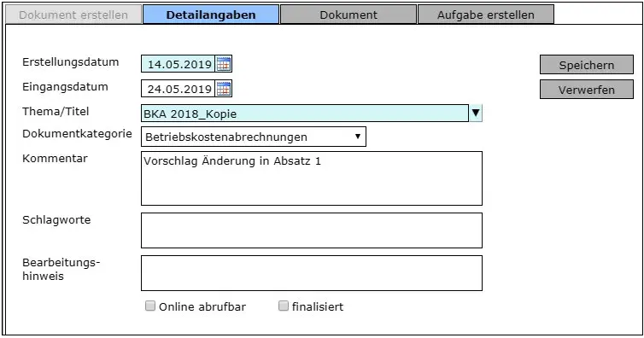The width and height of the screenshot is (644, 338).
Task: Check the finalisiert checkbox
Action: (284, 306)
